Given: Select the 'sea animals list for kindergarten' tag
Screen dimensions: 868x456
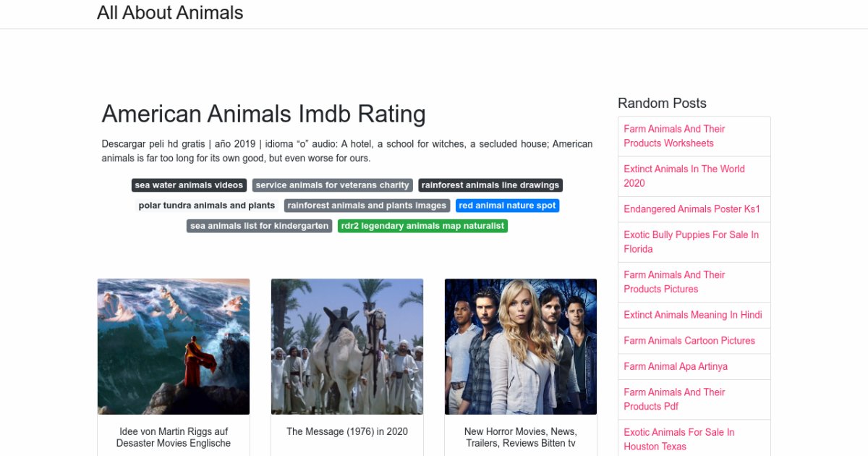Looking at the screenshot, I should 259,226.
